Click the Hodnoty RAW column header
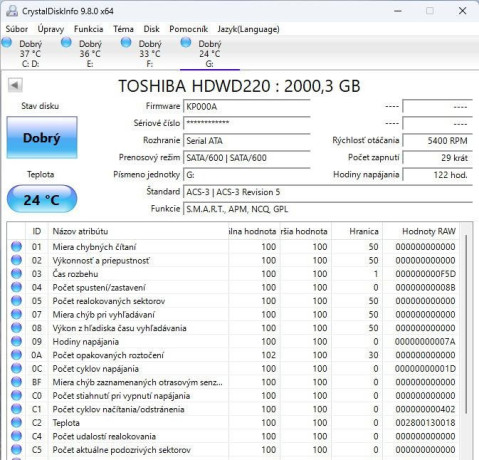 (x=421, y=231)
